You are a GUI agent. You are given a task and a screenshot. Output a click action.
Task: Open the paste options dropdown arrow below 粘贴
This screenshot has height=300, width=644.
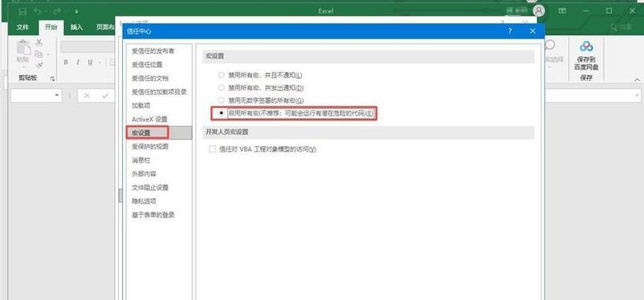click(x=23, y=67)
